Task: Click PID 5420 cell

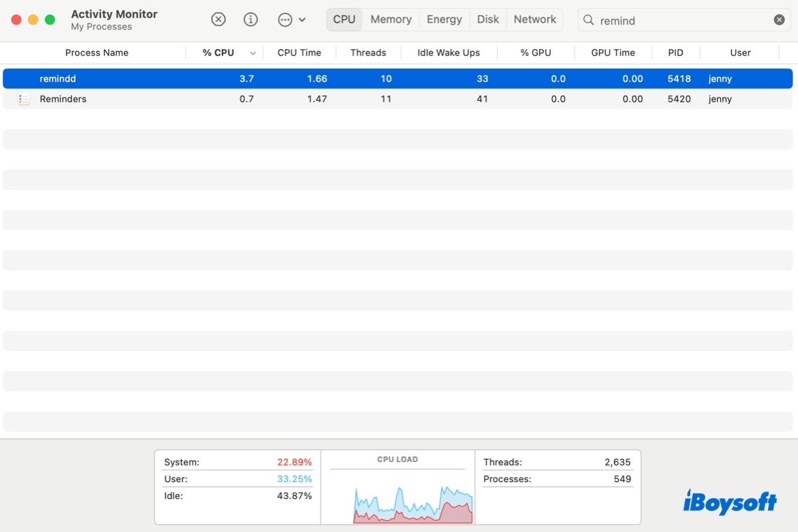Action: point(679,99)
